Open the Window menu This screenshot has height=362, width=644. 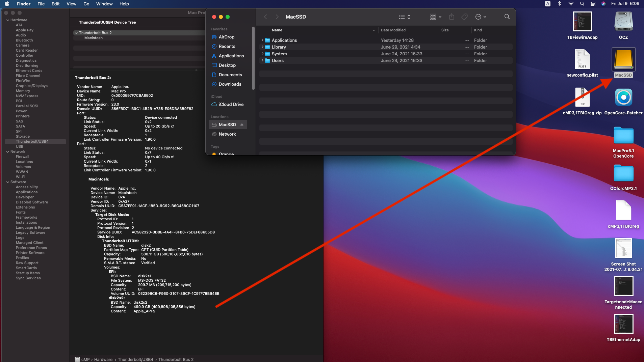(104, 4)
